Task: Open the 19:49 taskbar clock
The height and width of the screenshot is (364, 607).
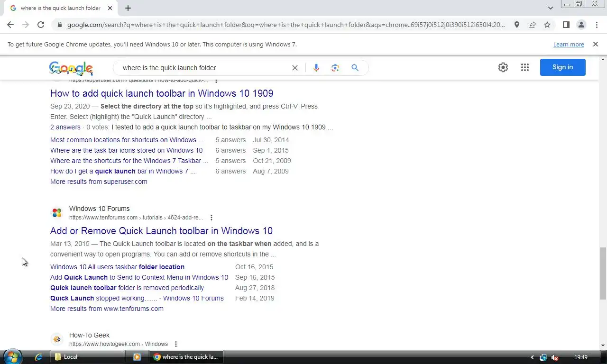Action: pyautogui.click(x=581, y=357)
